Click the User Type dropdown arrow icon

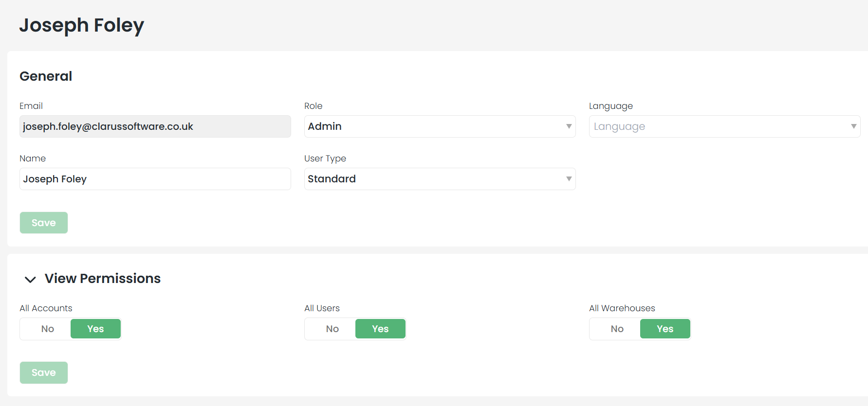pos(569,179)
